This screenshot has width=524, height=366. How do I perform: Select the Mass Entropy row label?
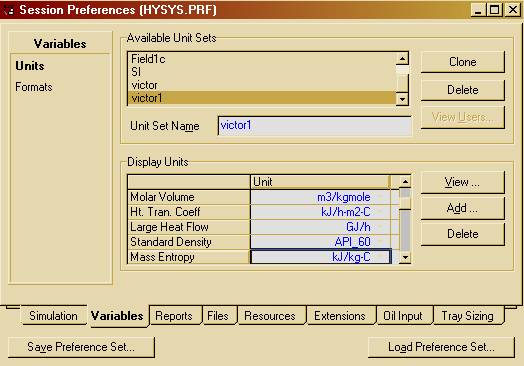click(189, 257)
